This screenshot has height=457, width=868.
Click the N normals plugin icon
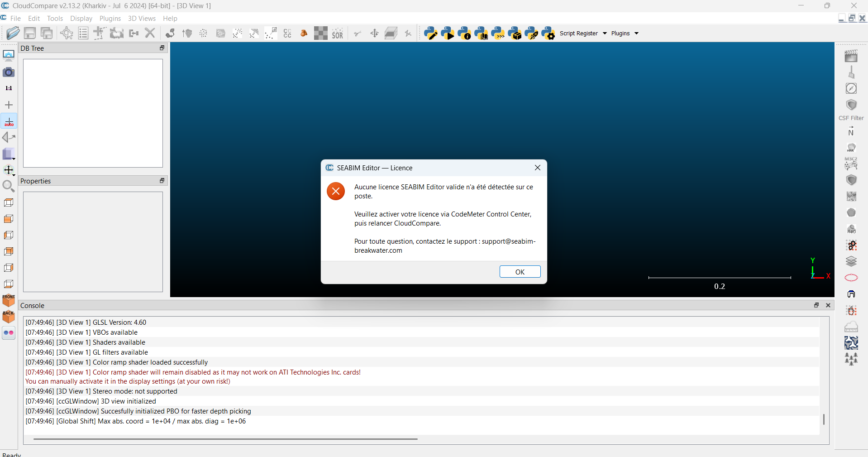(851, 131)
